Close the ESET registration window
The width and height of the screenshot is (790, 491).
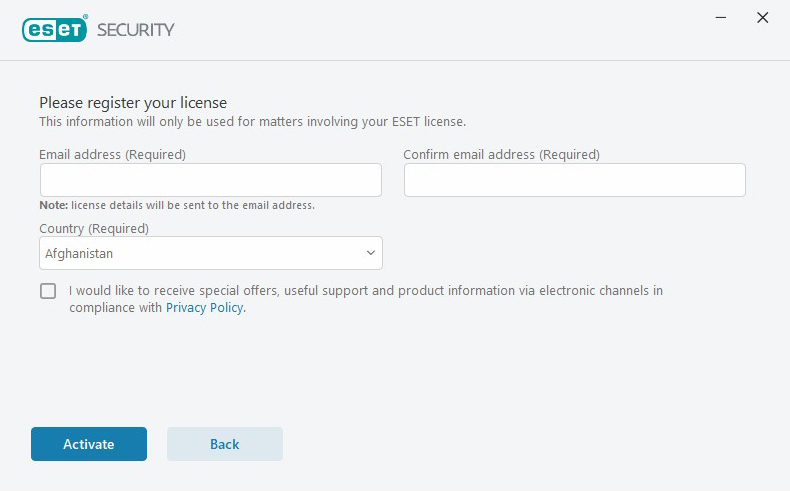763,18
